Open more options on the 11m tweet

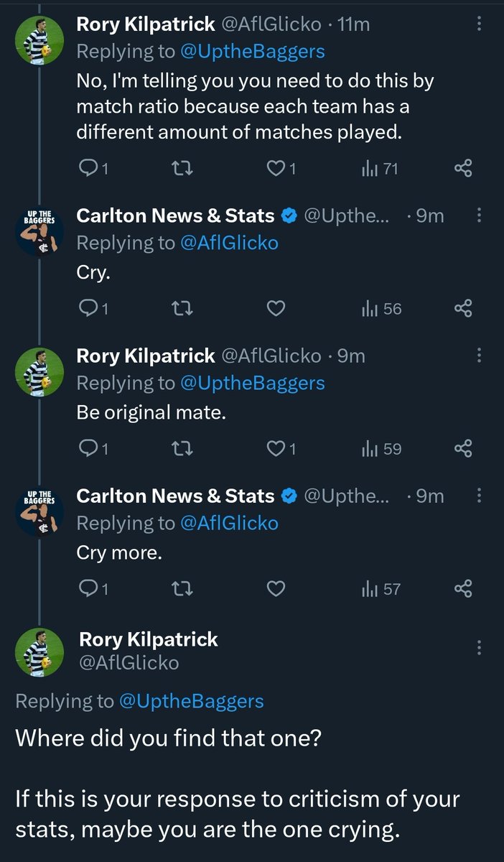480,25
